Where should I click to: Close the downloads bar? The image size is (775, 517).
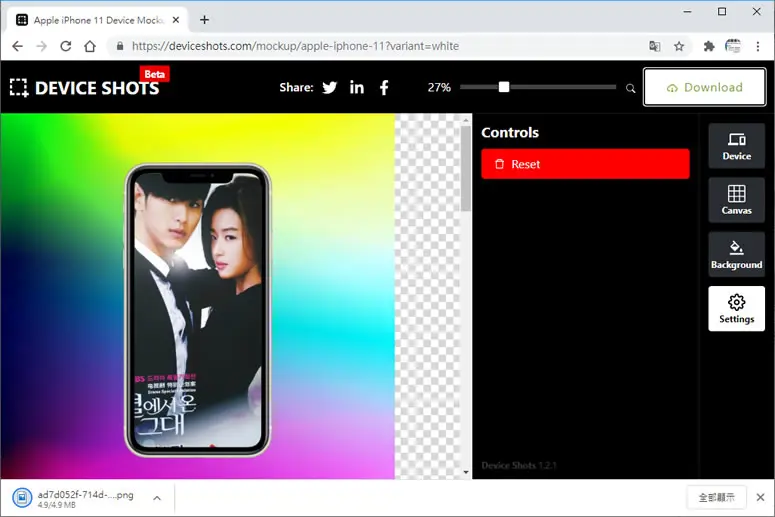pyautogui.click(x=760, y=498)
